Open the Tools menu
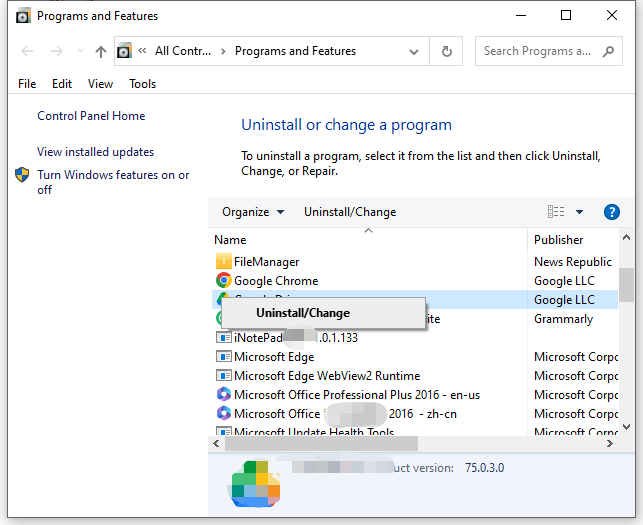Image resolution: width=643 pixels, height=525 pixels. click(x=143, y=84)
